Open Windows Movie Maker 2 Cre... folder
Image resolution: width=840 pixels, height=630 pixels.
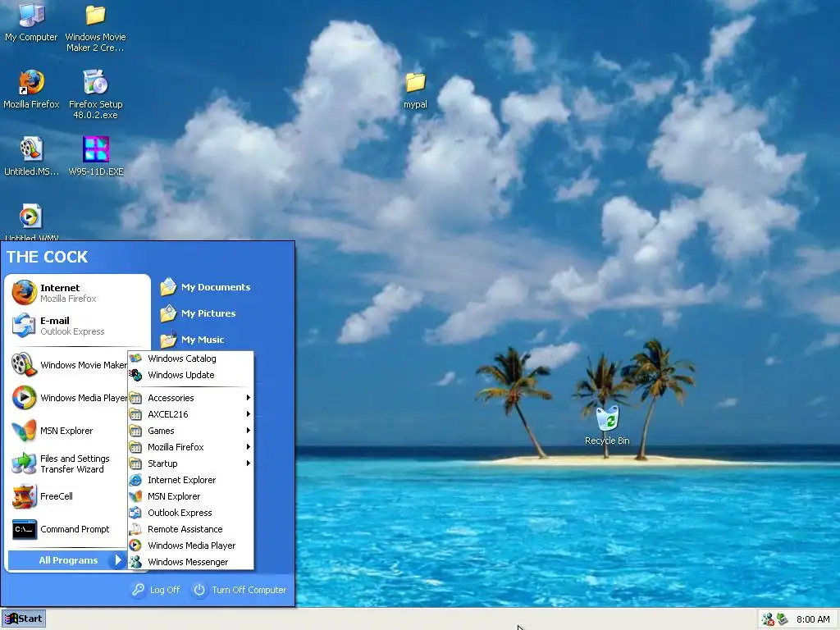95,28
